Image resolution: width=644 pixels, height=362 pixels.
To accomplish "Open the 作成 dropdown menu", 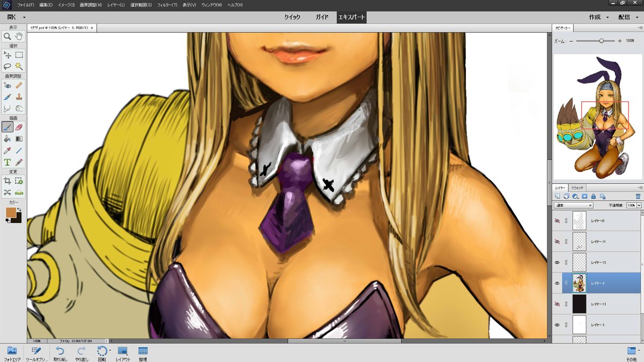I will click(x=599, y=17).
